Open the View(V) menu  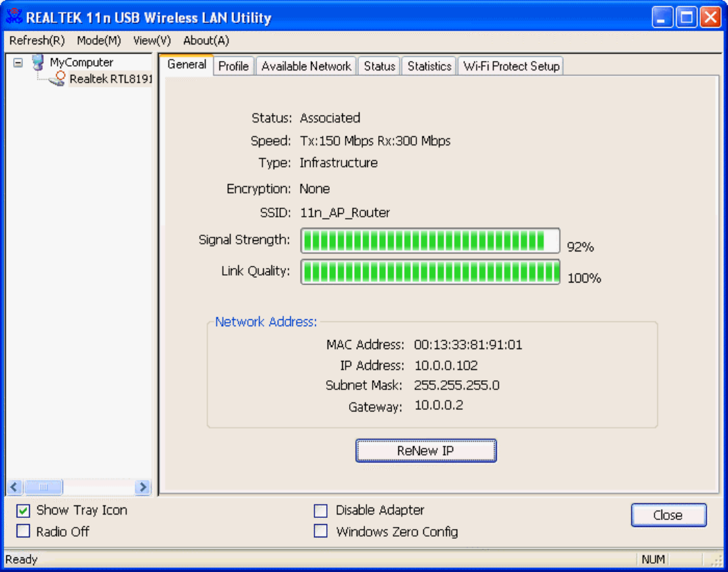click(152, 41)
